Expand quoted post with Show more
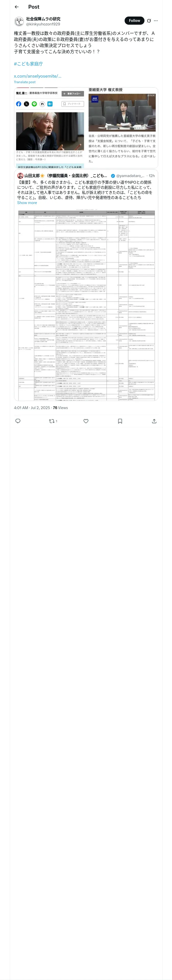This screenshot has height=980, width=172. pos(27,203)
